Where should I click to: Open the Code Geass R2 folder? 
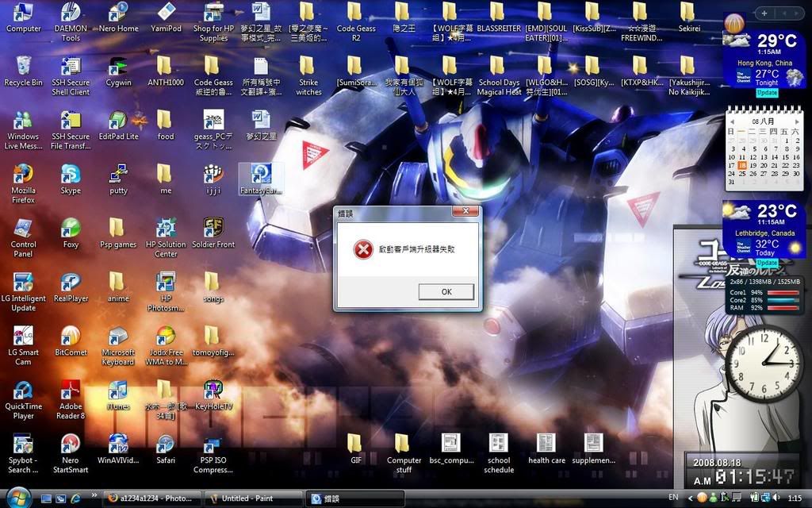click(356, 13)
